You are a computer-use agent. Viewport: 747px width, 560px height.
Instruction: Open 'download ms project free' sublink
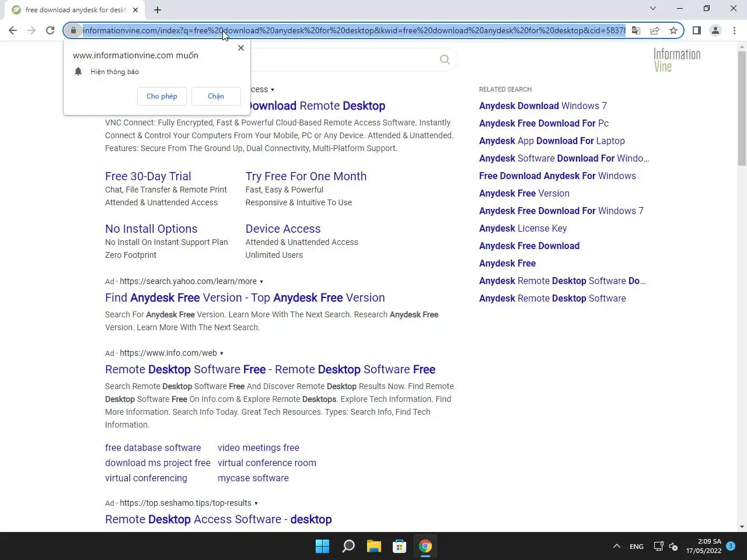pos(158,463)
